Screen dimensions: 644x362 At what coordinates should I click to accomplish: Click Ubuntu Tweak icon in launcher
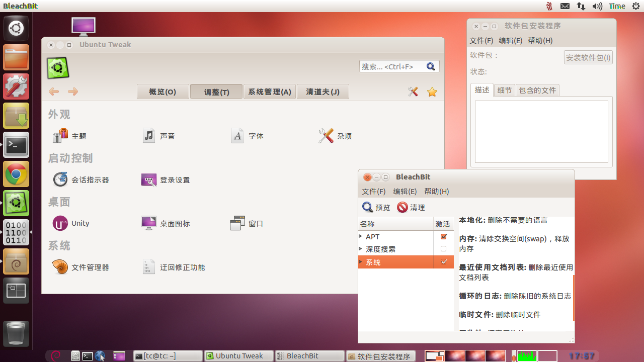(16, 203)
